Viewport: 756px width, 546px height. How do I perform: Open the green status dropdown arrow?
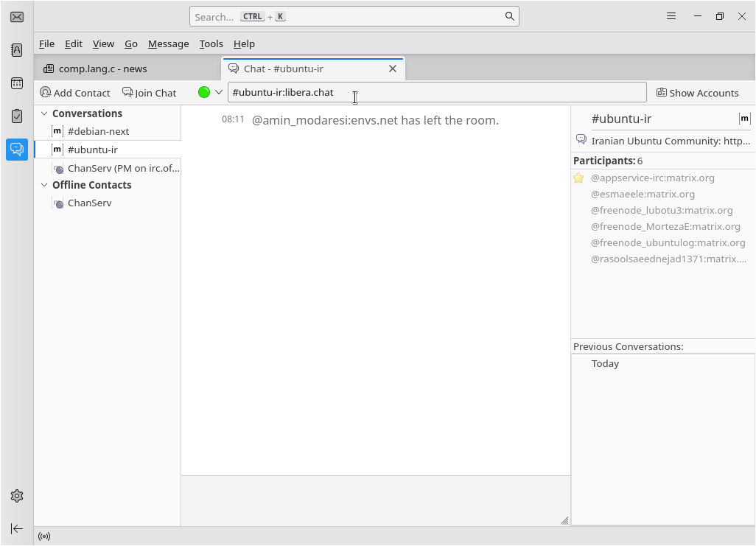[x=219, y=92]
